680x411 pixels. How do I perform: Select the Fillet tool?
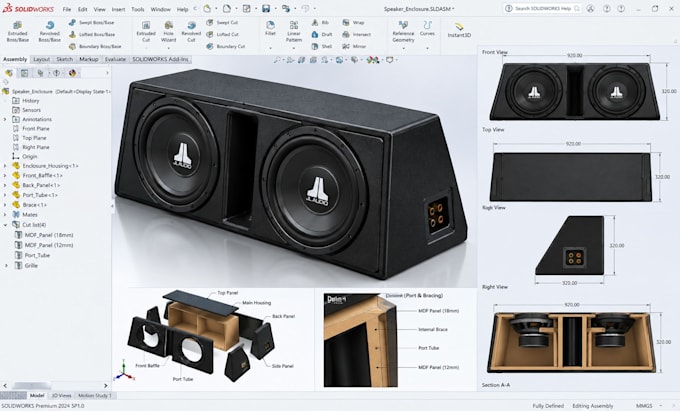pos(270,28)
